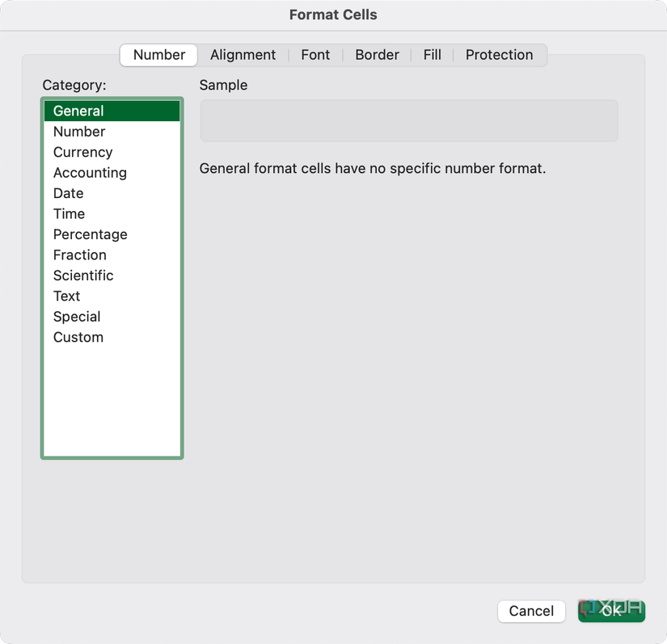Confirm with the green OK button

click(x=611, y=611)
